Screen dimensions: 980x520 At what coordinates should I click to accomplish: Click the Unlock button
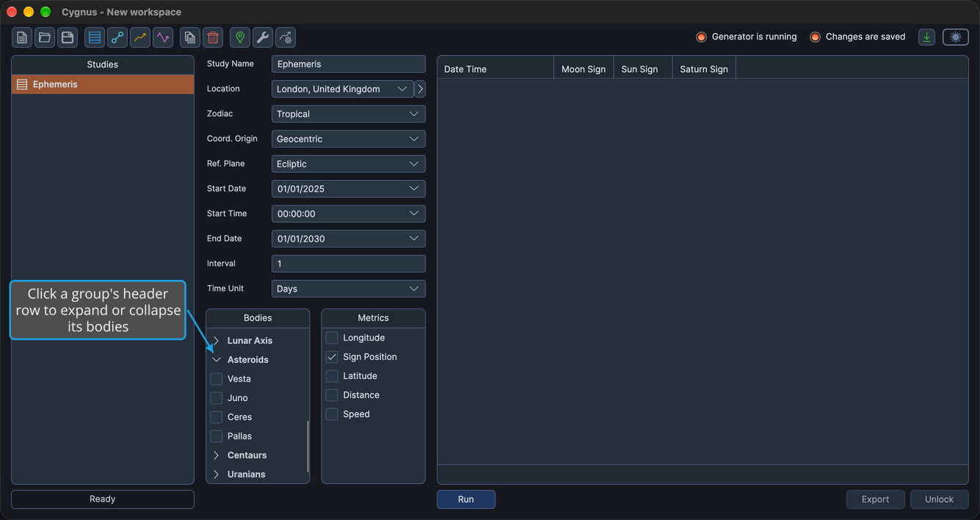tap(939, 499)
